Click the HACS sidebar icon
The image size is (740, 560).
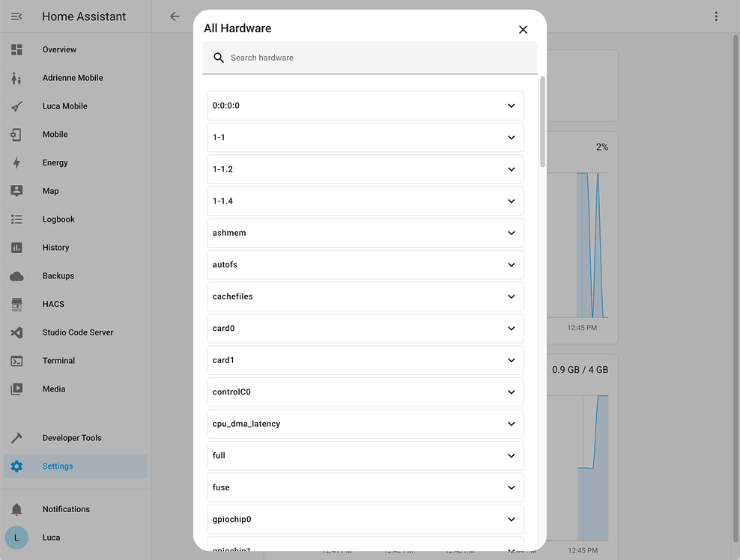point(16,304)
